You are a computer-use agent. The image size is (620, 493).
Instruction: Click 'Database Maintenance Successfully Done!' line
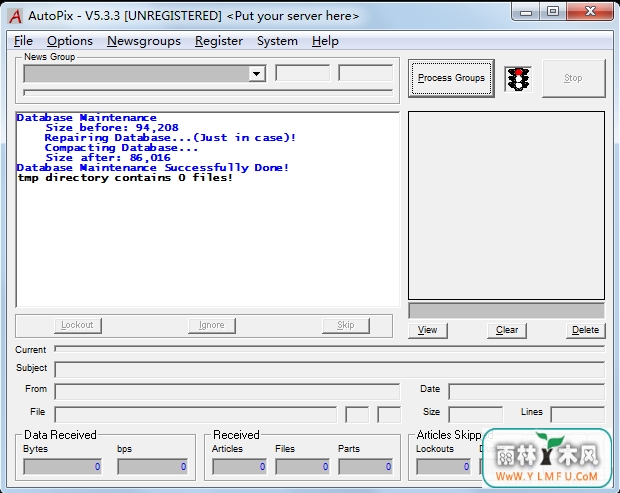point(153,168)
